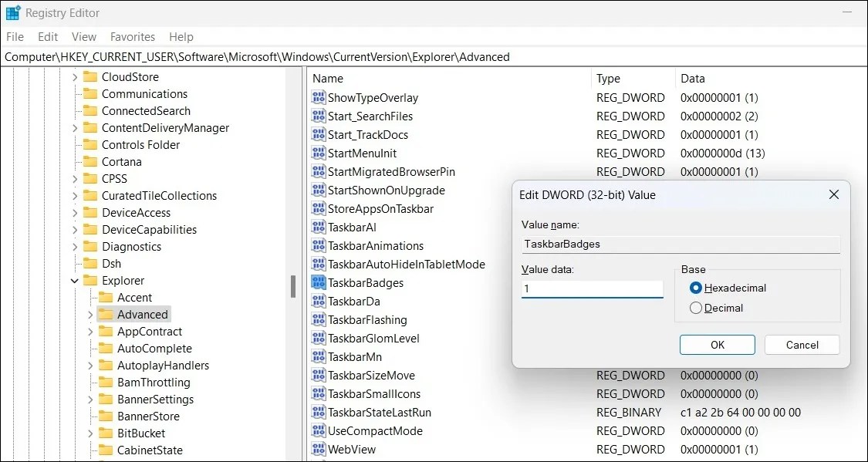Click the TaskbarStateLastRun binary value icon
868x462 pixels.
coord(319,413)
